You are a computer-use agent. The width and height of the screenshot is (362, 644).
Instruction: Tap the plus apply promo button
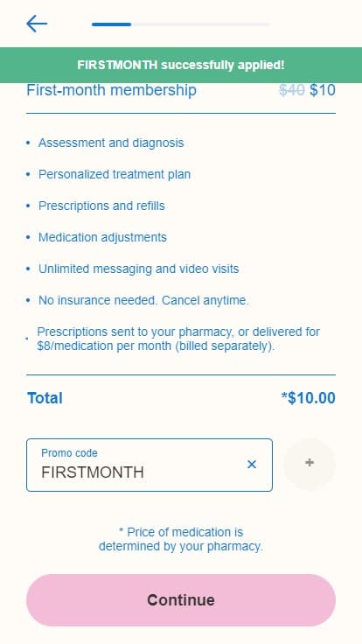coord(310,464)
